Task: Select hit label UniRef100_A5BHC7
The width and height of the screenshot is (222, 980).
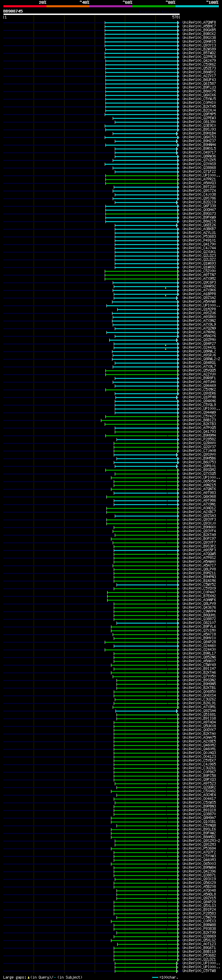Action: tap(199, 26)
